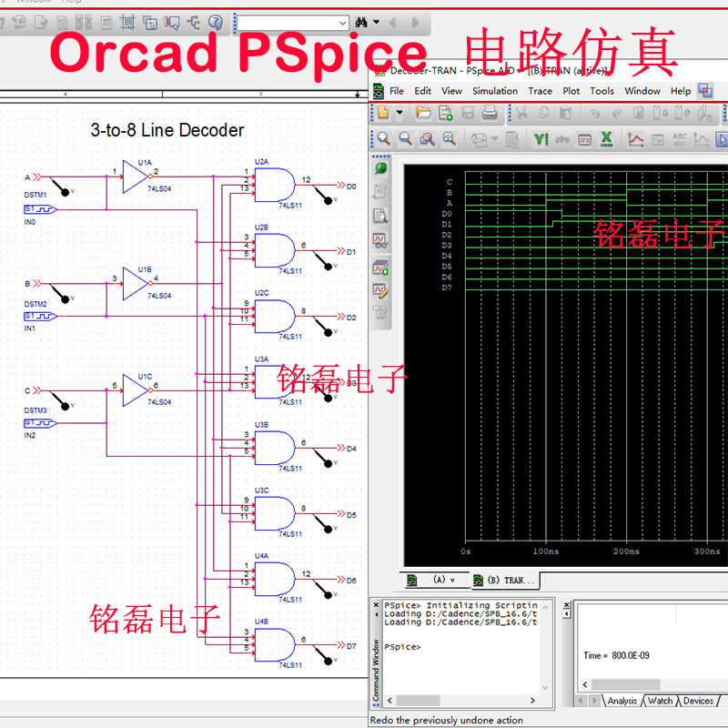The height and width of the screenshot is (728, 728).
Task: Toggle the Log Y axis icon
Action: click(541, 139)
